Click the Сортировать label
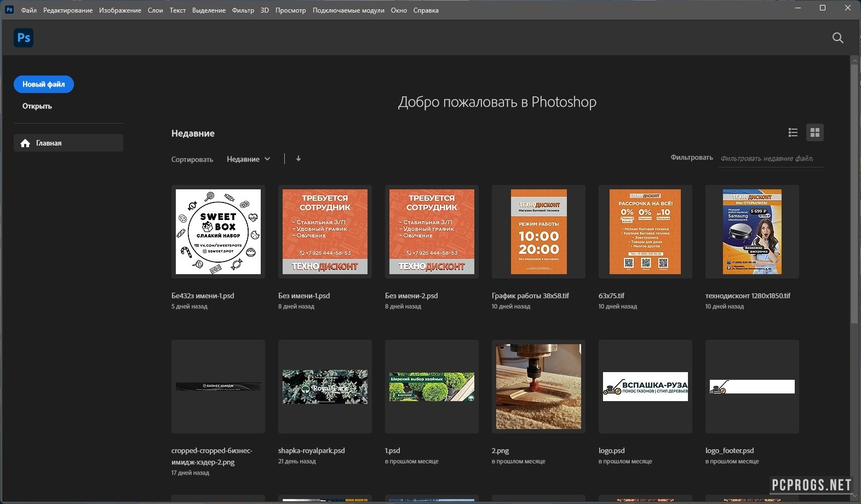This screenshot has height=504, width=861. click(192, 160)
